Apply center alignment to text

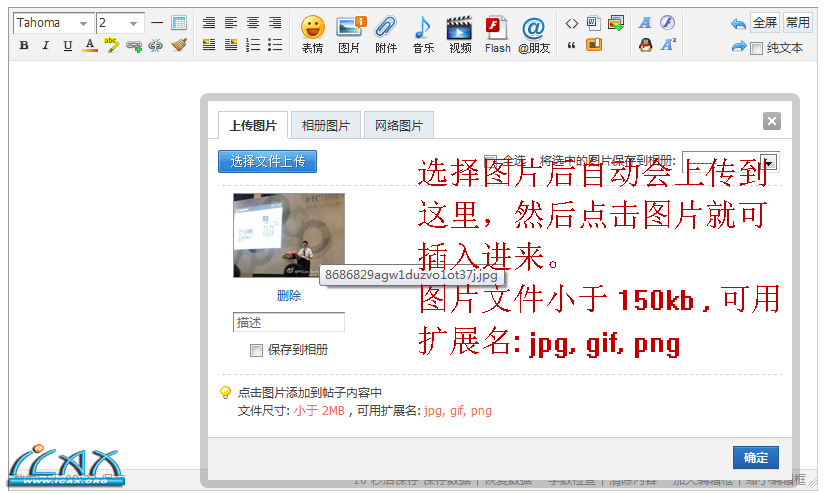[253, 23]
